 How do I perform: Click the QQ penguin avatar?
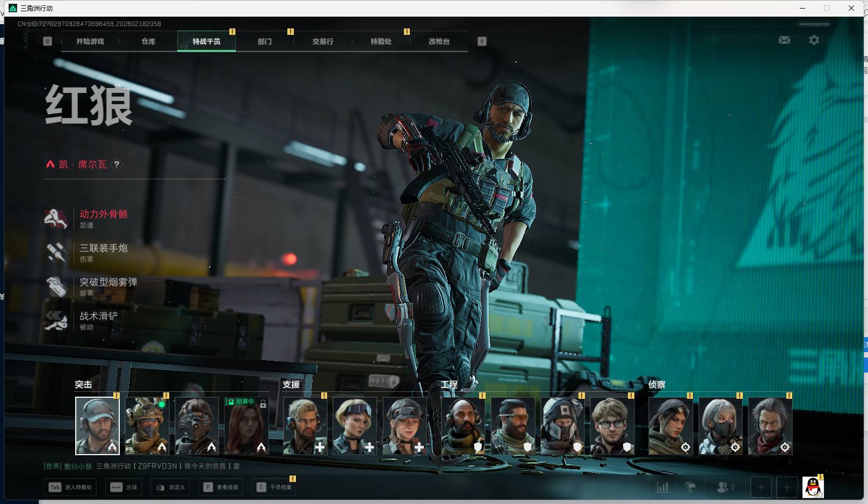point(813,487)
